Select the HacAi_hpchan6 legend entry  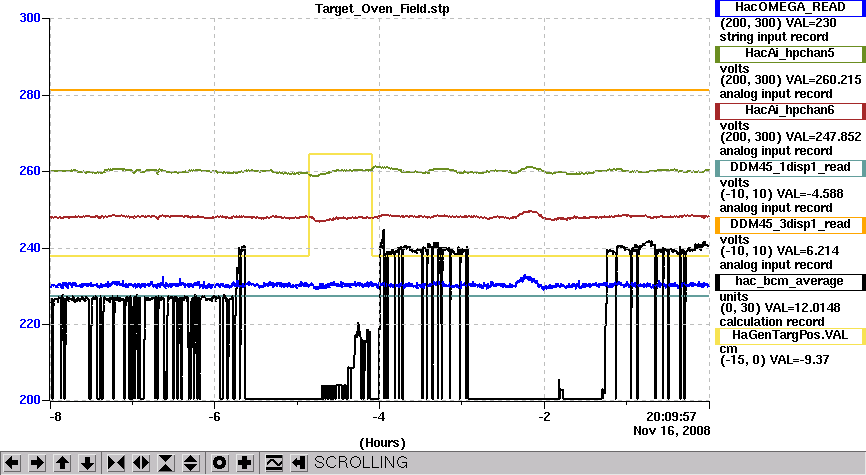tap(790, 110)
